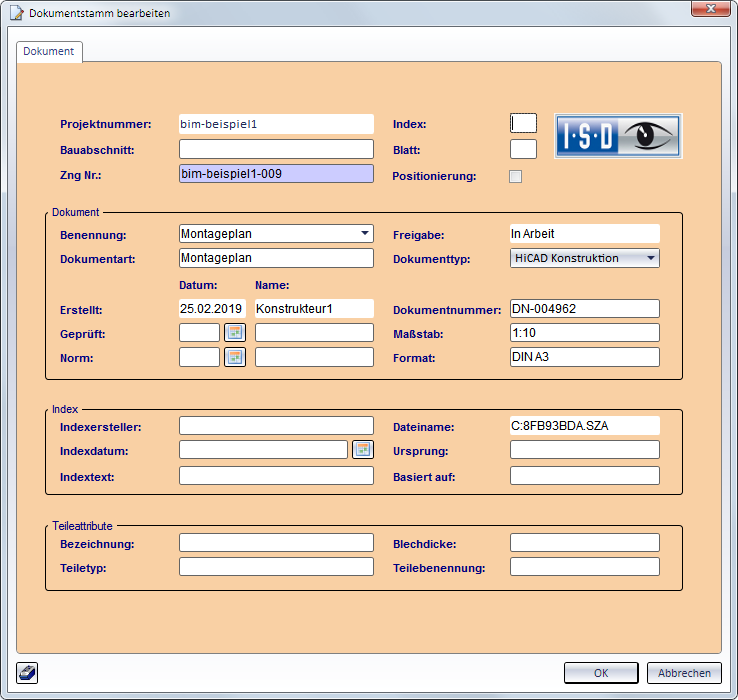
Task: Switch to the Dokument tab
Action: [49, 51]
